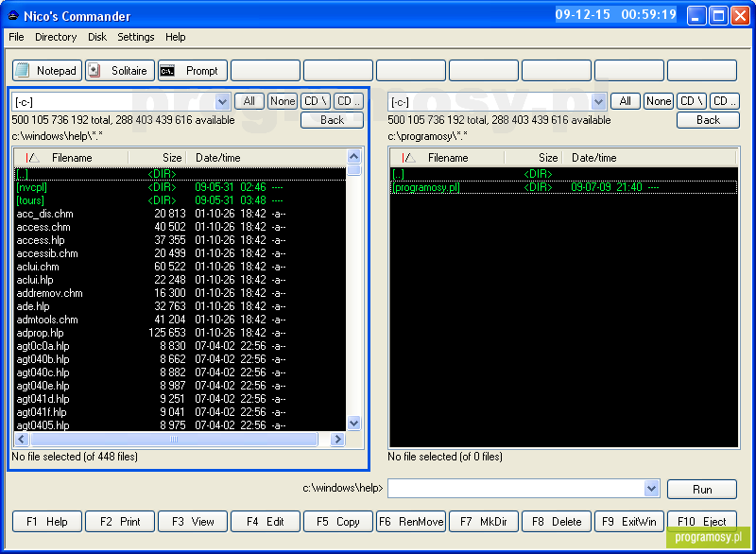Click the F4 Edit button
756x554 pixels.
[266, 522]
